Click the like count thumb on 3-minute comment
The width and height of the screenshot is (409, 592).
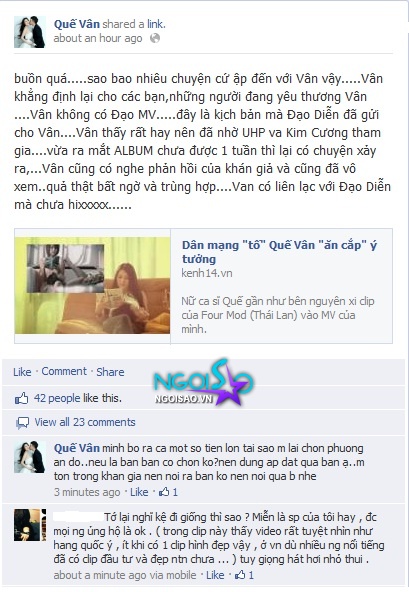[164, 492]
